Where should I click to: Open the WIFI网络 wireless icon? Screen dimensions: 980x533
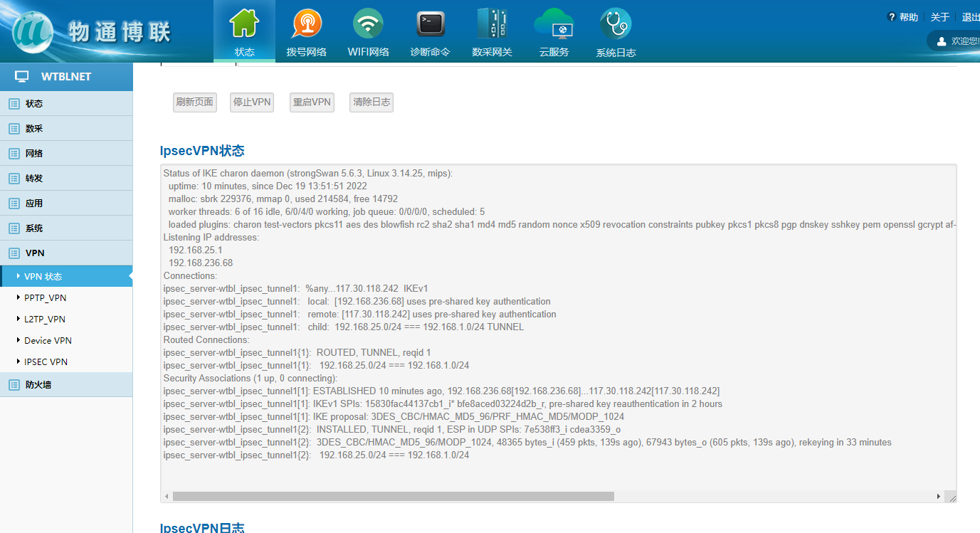[x=368, y=25]
